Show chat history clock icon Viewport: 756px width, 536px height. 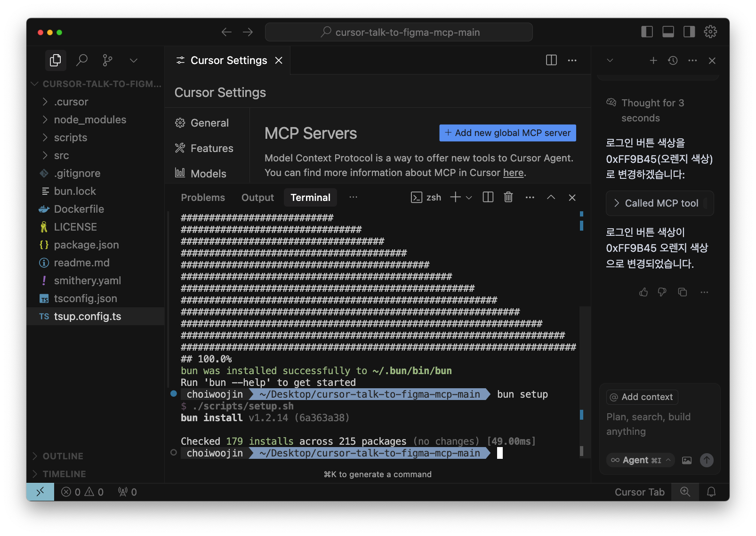[673, 60]
